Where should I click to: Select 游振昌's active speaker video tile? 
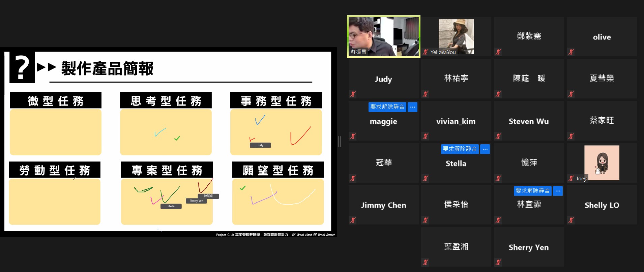click(x=383, y=36)
